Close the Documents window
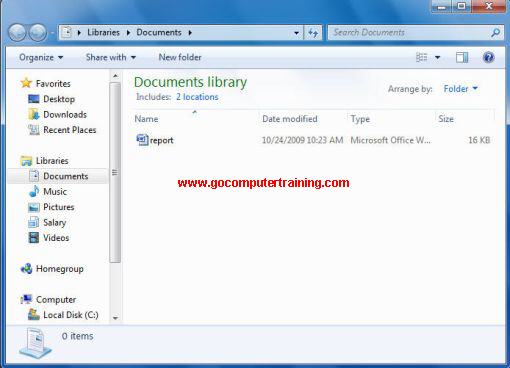510x368 pixels. 489,6
